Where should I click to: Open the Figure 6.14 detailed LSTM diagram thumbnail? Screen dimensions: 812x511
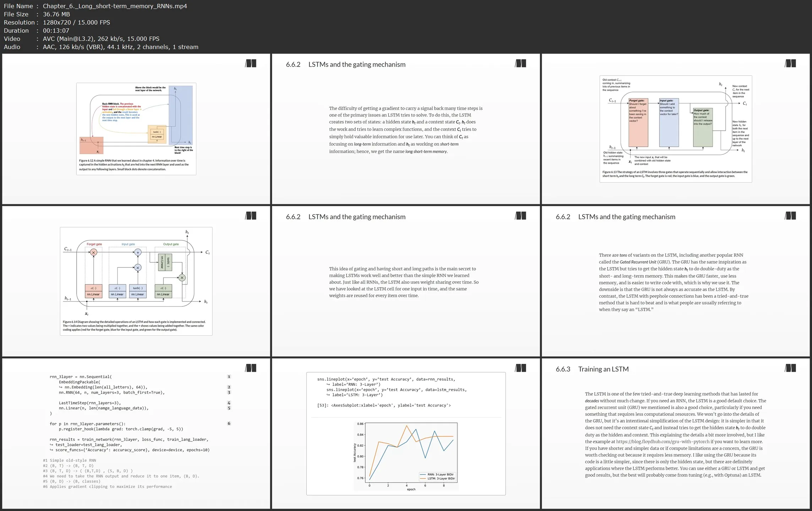coord(136,281)
